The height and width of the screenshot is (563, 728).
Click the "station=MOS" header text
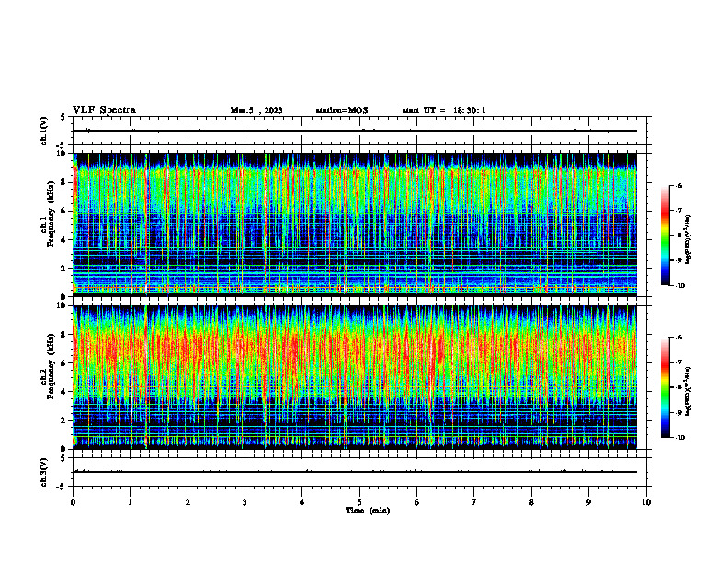pos(342,110)
